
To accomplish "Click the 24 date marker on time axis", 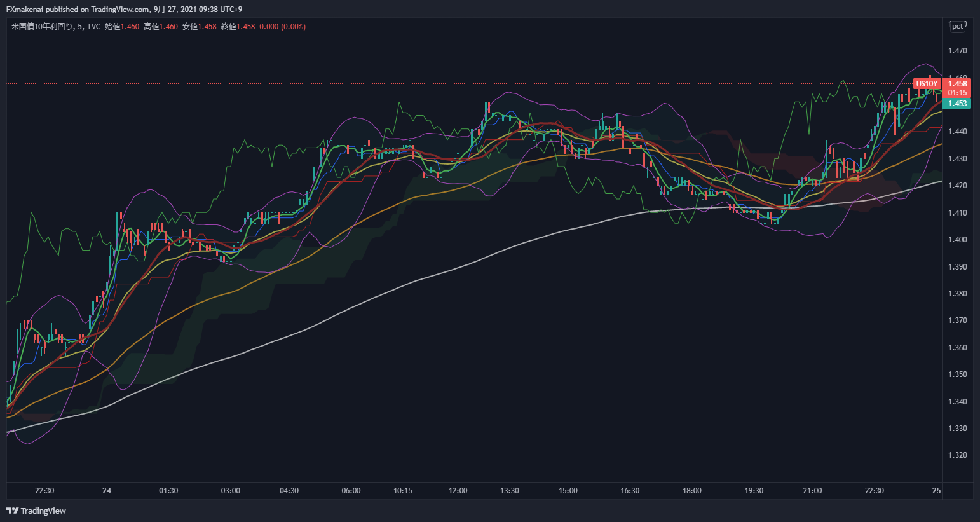I will (x=107, y=491).
